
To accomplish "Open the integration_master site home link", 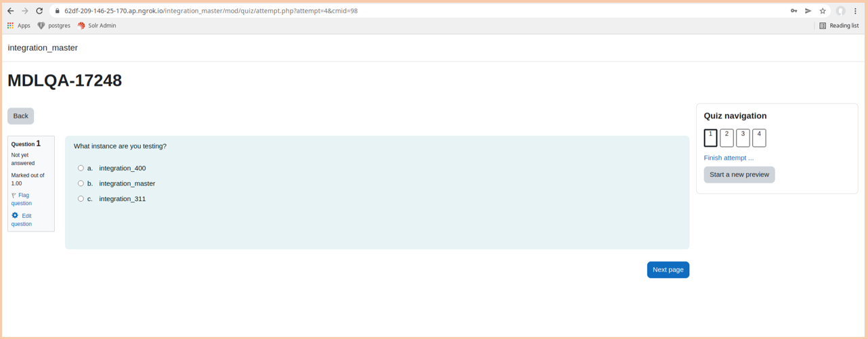I will point(43,48).
